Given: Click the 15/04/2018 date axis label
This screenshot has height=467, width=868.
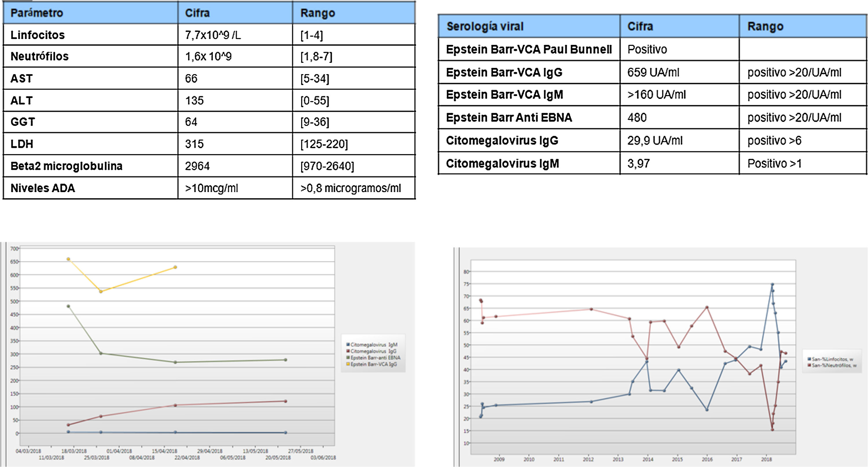Looking at the screenshot, I should [x=164, y=451].
